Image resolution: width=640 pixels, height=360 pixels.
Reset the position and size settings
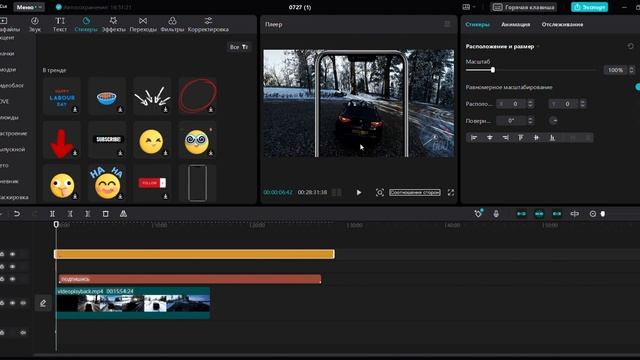631,46
